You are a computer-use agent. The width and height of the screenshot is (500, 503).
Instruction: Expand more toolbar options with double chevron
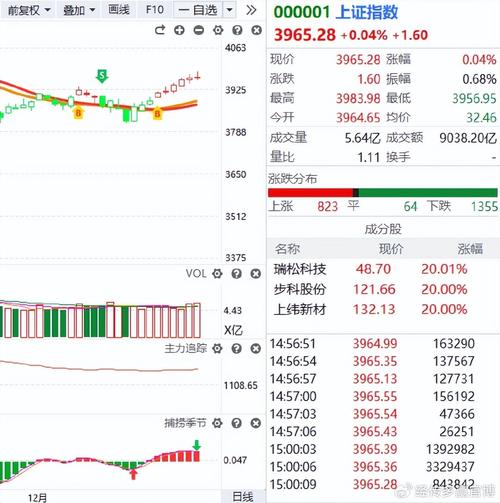click(x=251, y=10)
